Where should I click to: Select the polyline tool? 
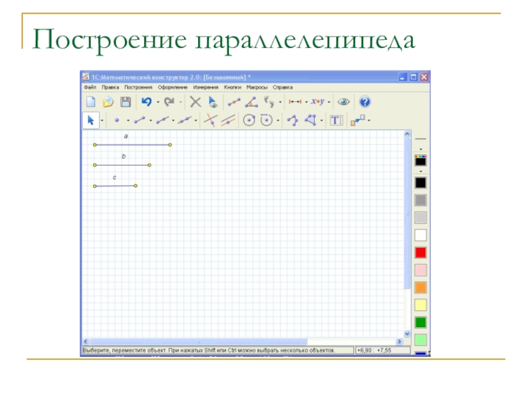(x=293, y=120)
